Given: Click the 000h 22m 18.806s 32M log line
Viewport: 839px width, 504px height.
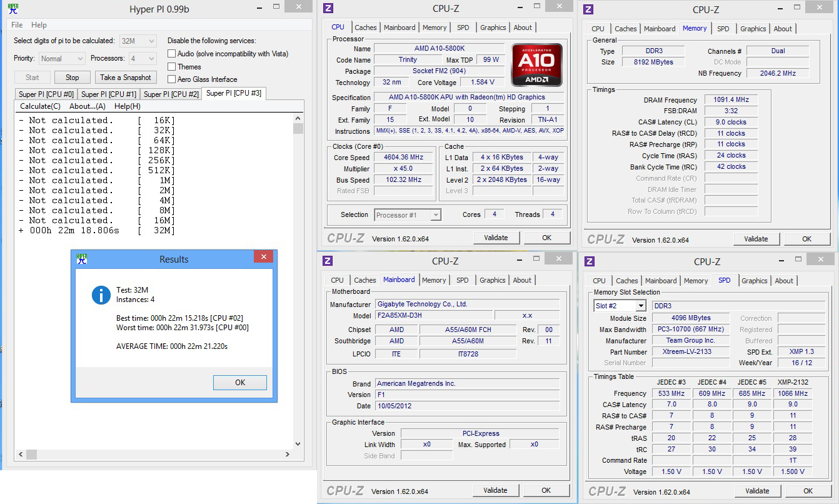Looking at the screenshot, I should (x=97, y=230).
